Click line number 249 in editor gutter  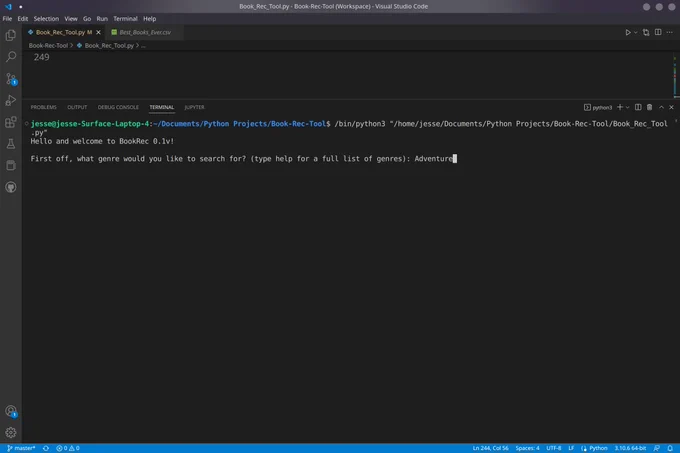(x=42, y=57)
